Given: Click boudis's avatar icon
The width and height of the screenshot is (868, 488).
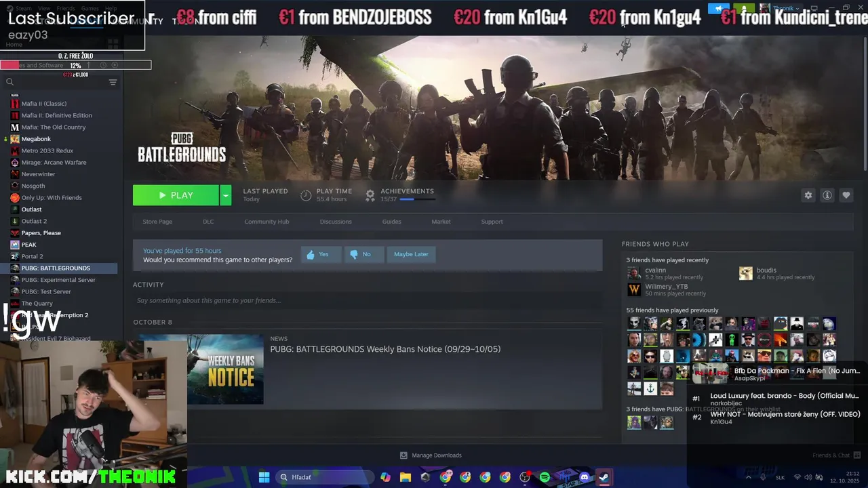Looking at the screenshot, I should tap(745, 273).
